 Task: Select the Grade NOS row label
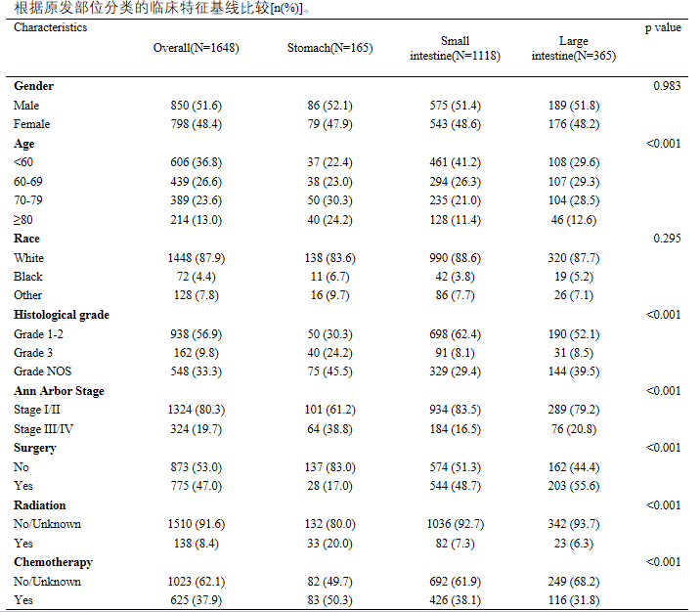(43, 372)
